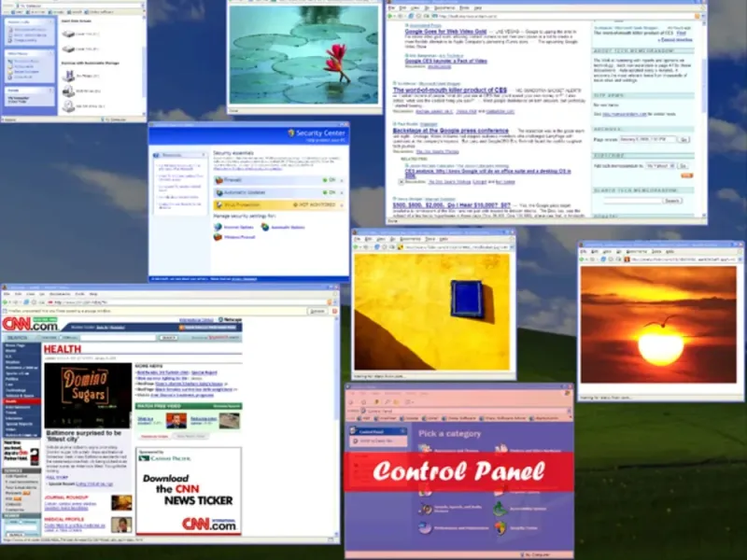Open the Edit menu in the CNN browser
The width and height of the screenshot is (747, 560).
click(19, 294)
